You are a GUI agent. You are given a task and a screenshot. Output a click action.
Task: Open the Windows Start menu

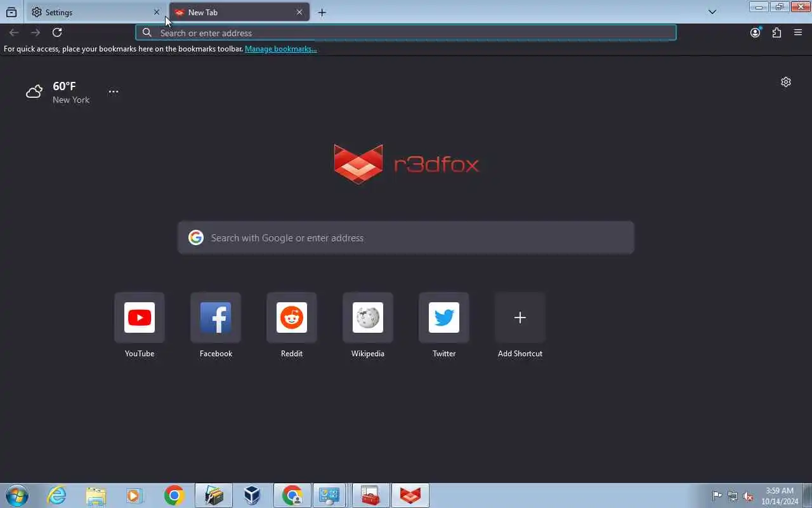point(17,495)
